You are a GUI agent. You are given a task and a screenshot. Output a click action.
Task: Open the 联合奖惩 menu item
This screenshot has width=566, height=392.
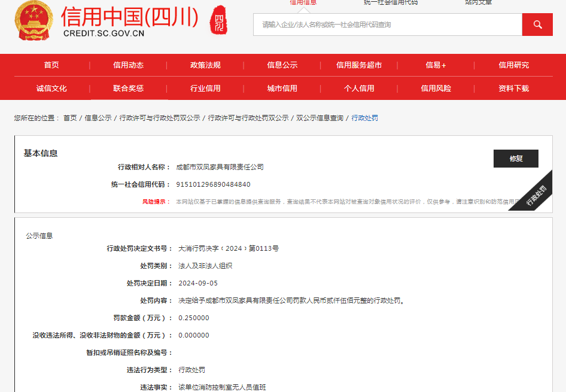click(129, 89)
